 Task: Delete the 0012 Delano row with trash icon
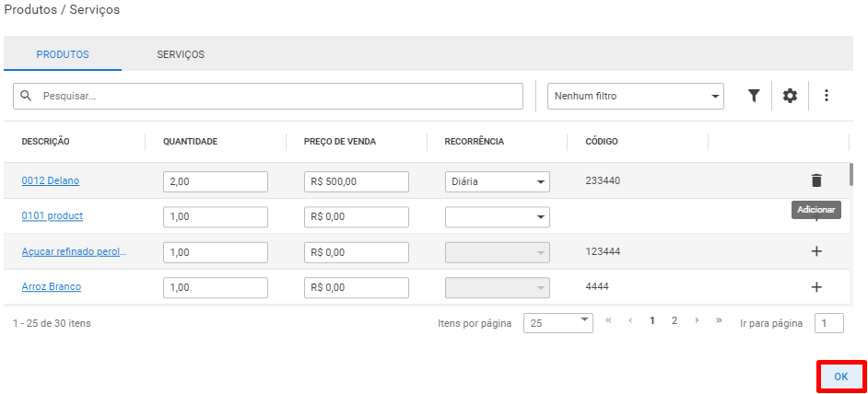click(816, 180)
